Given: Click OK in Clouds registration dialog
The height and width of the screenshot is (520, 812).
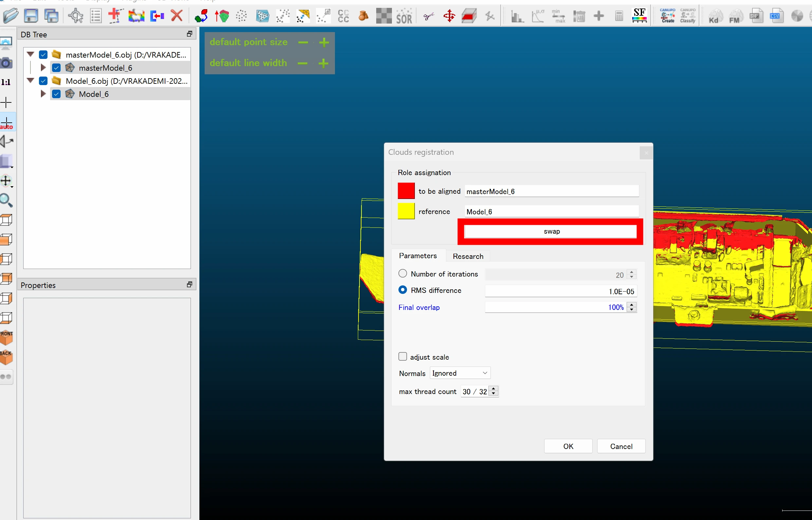Looking at the screenshot, I should 568,446.
